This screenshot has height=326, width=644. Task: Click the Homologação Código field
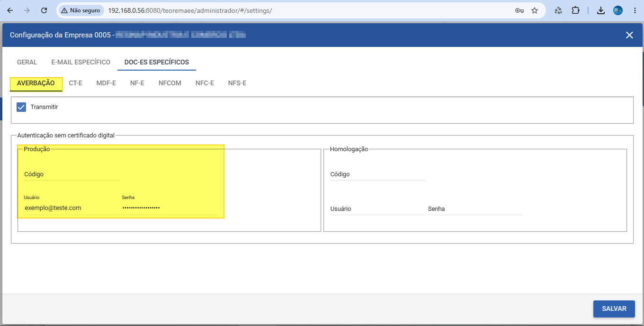pos(378,174)
